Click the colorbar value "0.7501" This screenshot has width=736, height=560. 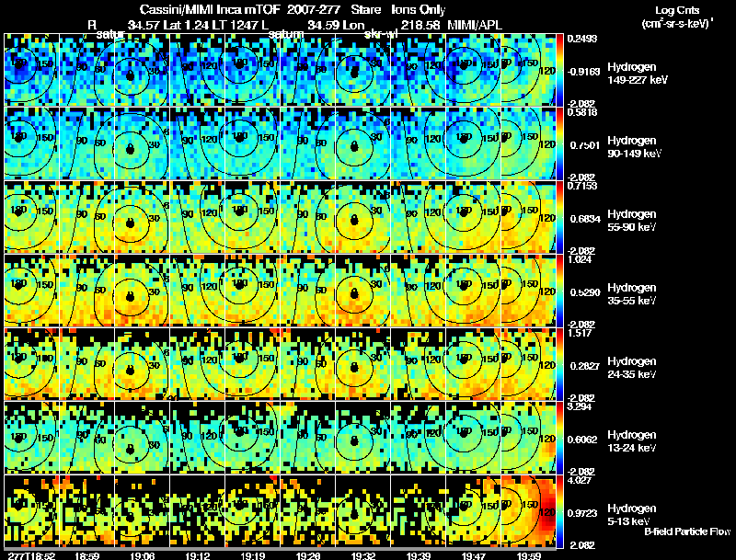point(585,145)
